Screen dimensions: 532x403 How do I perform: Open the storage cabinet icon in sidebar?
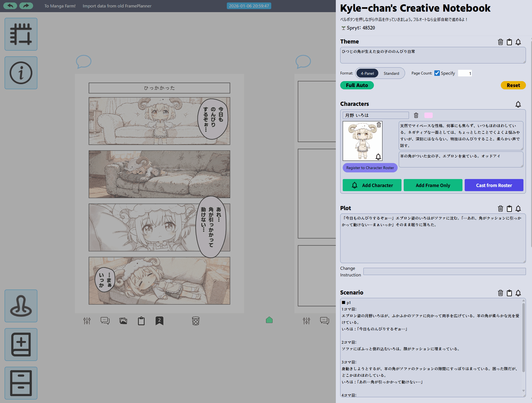21,383
